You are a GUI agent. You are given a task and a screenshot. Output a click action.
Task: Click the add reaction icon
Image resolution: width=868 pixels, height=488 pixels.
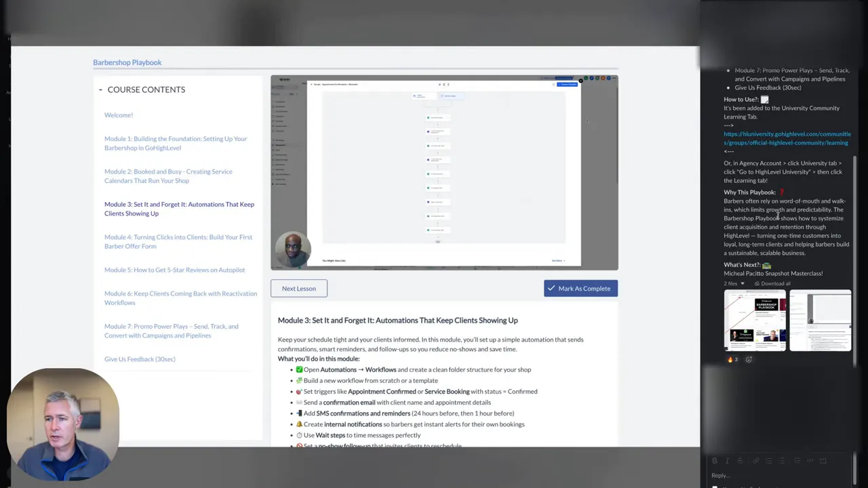pos(749,360)
